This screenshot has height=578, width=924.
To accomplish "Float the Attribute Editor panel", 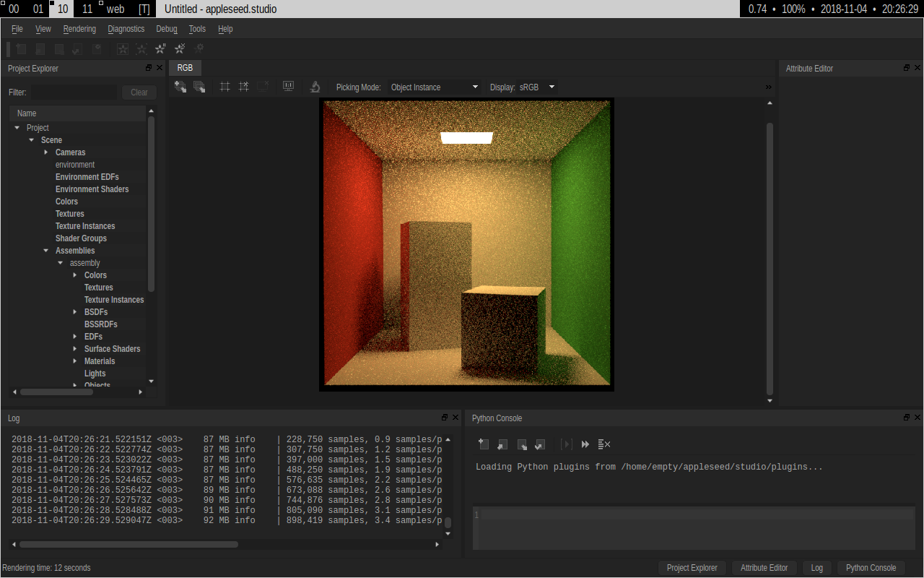I will coord(907,68).
